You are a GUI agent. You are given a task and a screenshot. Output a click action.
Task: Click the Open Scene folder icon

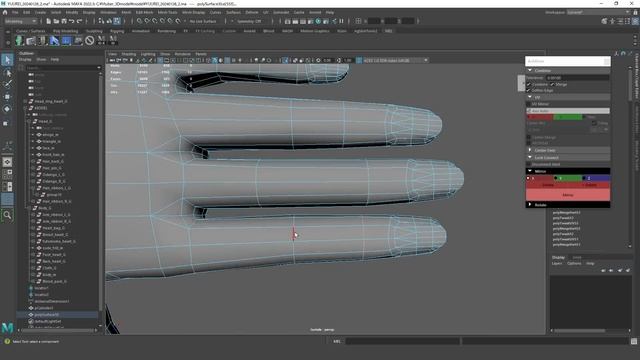click(56, 21)
